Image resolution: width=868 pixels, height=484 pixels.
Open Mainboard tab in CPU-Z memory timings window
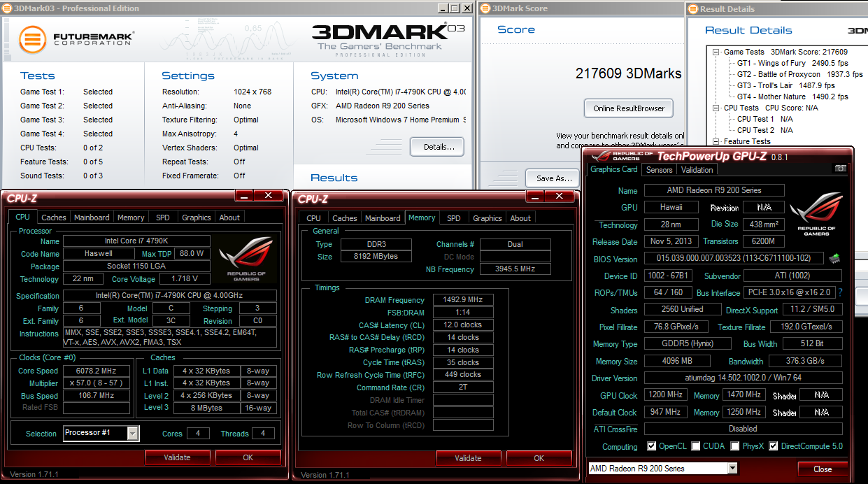click(x=383, y=218)
